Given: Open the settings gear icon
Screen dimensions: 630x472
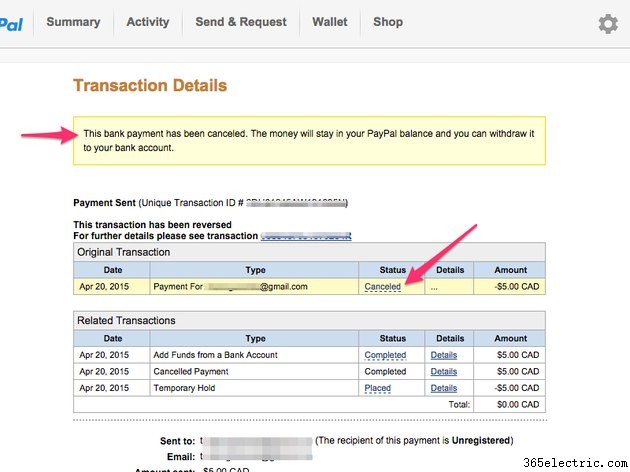Looking at the screenshot, I should pyautogui.click(x=608, y=24).
